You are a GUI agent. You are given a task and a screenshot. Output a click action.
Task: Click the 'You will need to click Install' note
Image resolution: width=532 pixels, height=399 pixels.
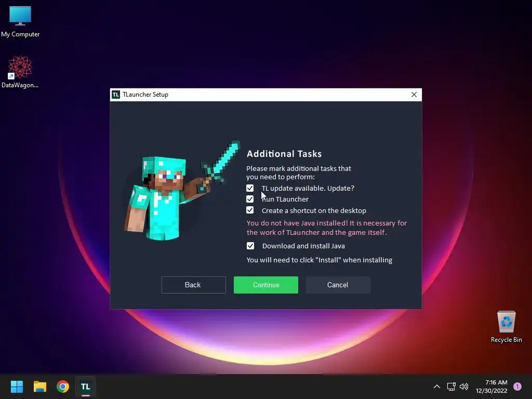point(320,260)
